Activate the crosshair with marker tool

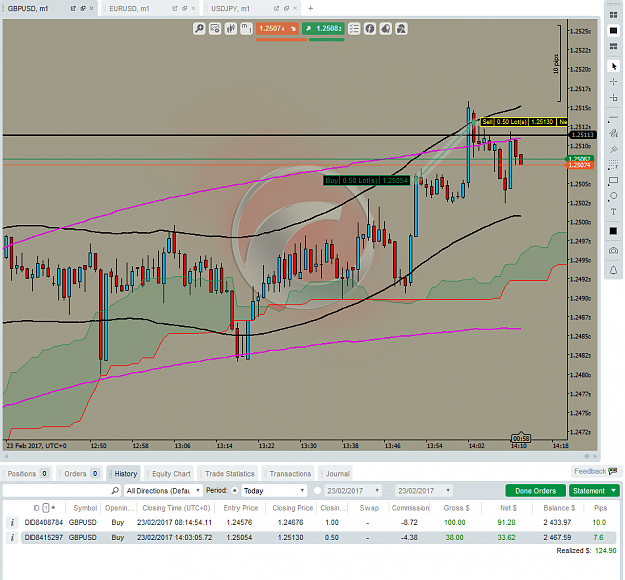613,97
